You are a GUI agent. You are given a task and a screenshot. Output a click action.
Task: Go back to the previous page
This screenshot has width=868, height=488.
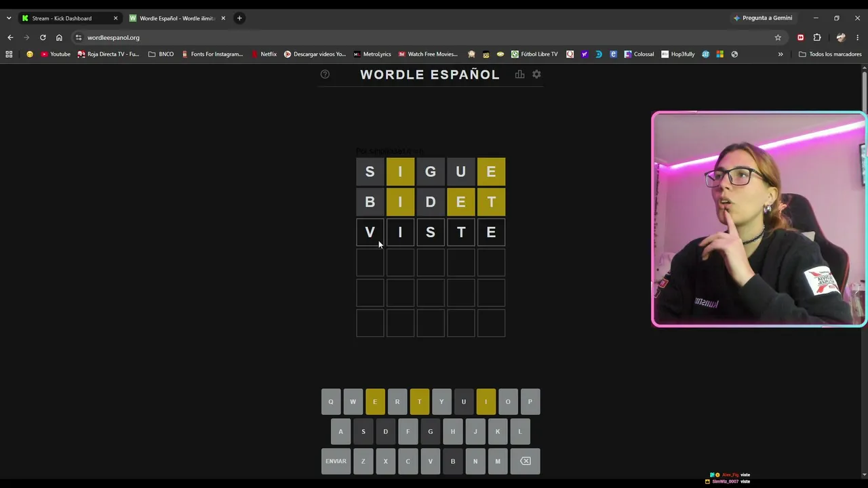[x=10, y=37]
